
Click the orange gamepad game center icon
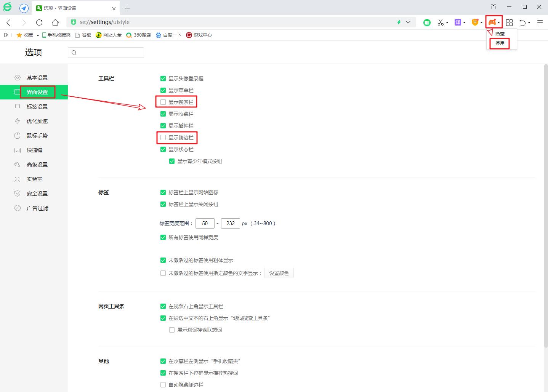coord(492,22)
